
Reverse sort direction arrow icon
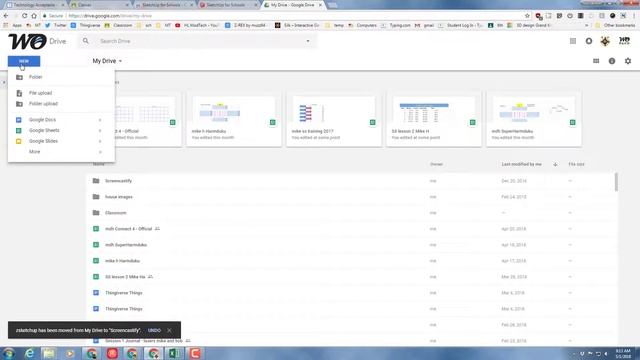[x=555, y=164]
